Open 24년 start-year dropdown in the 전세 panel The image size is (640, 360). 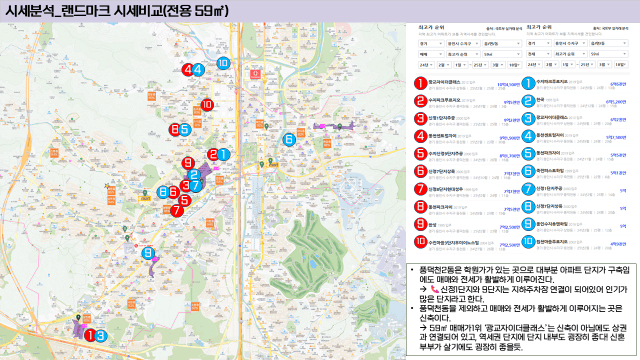(534, 65)
